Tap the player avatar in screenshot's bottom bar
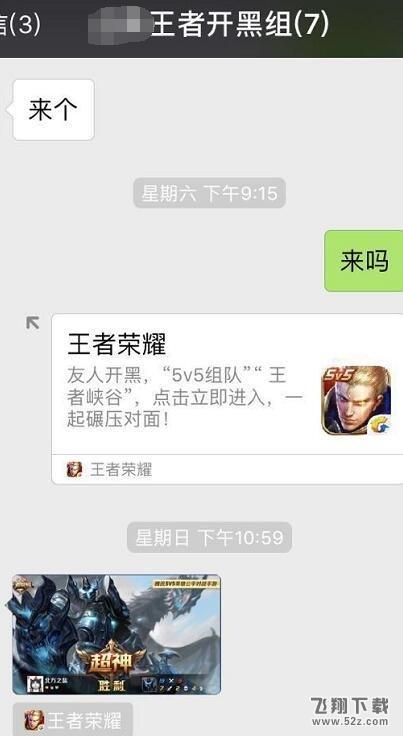This screenshot has width=403, height=736. (x=35, y=684)
